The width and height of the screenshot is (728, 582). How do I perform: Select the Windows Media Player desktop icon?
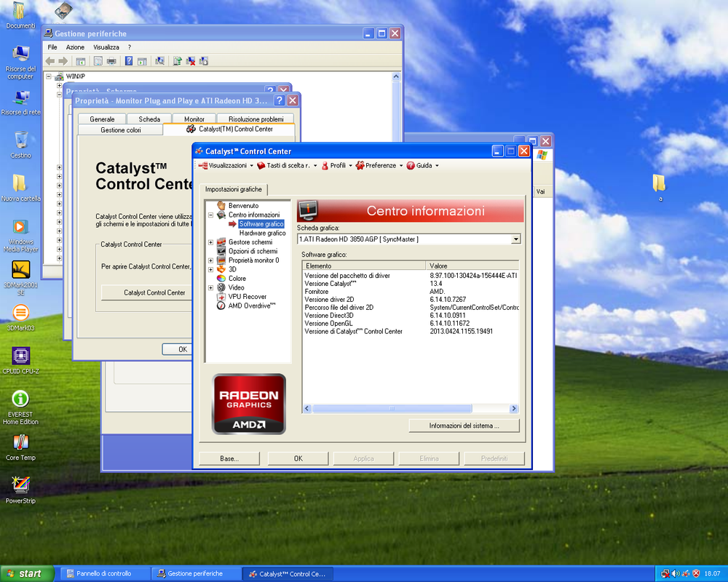20,226
